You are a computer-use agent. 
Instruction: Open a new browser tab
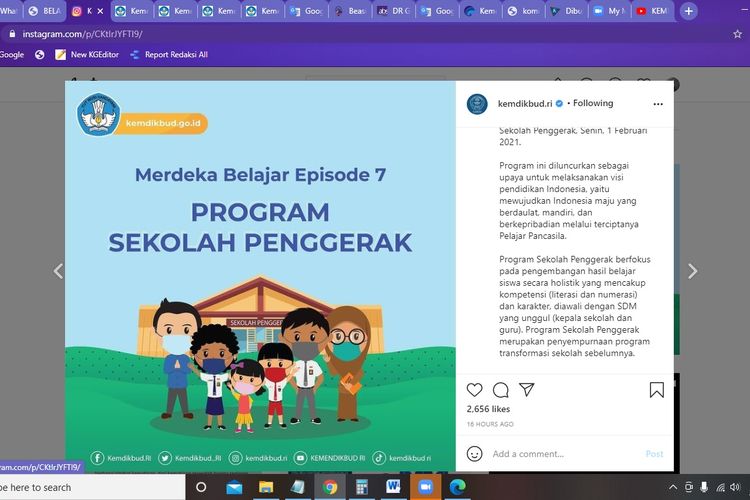click(x=689, y=11)
